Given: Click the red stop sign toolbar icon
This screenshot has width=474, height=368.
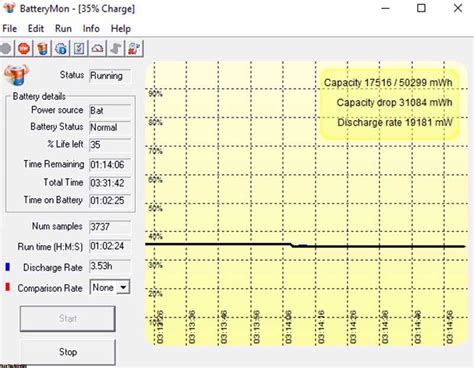Looking at the screenshot, I should pos(24,49).
